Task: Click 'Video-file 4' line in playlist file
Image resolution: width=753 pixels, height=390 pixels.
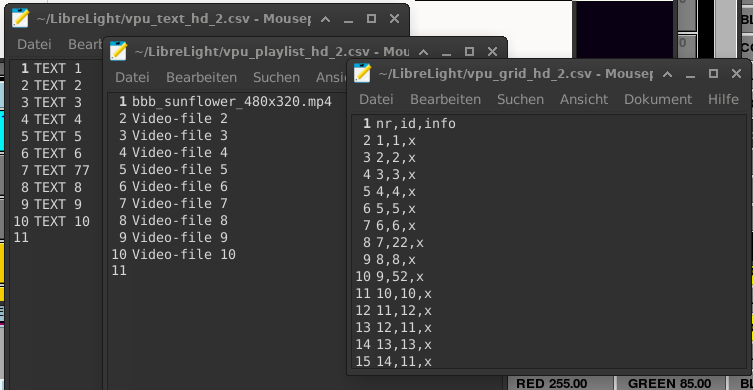Action: click(x=180, y=153)
